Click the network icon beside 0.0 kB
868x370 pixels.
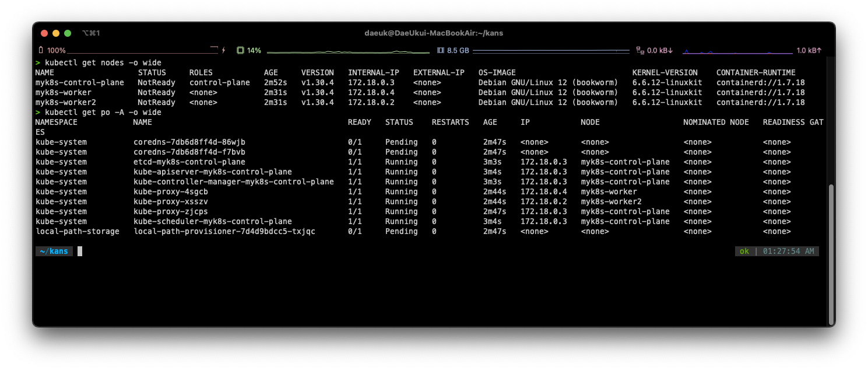[640, 51]
